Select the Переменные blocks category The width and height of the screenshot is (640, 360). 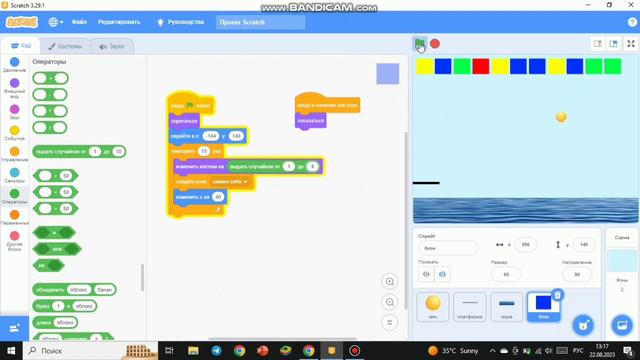[14, 218]
